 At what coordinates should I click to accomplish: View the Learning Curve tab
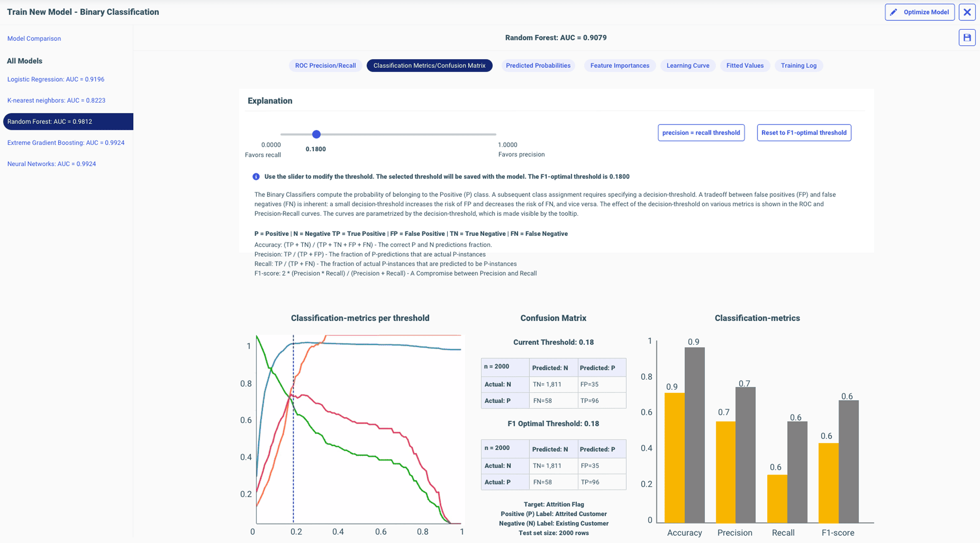[x=688, y=66]
